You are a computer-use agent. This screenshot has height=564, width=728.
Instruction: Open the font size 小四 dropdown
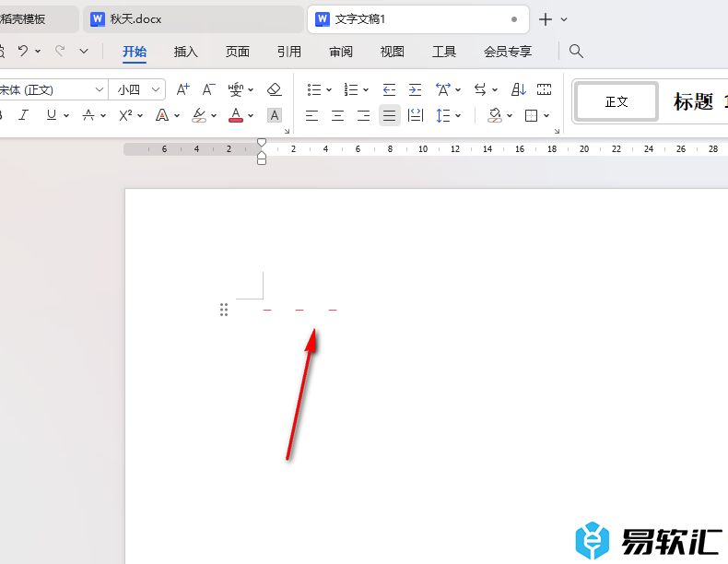[156, 89]
